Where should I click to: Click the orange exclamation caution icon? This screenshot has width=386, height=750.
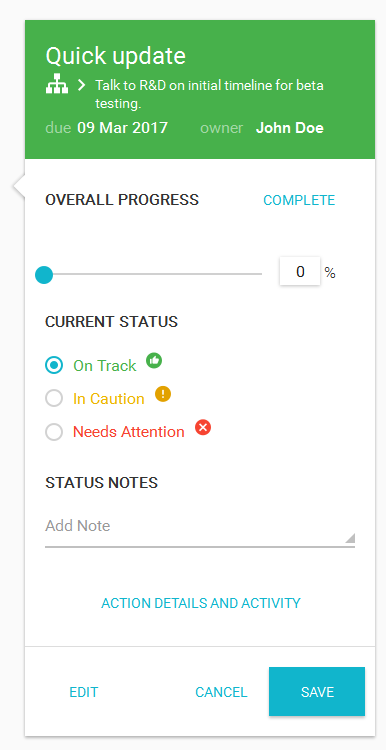[163, 394]
